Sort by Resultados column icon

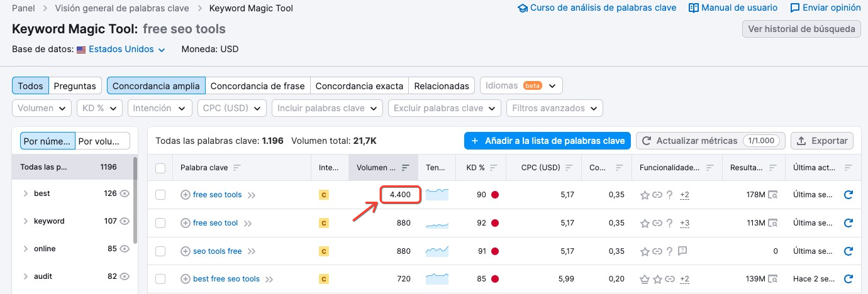click(772, 168)
